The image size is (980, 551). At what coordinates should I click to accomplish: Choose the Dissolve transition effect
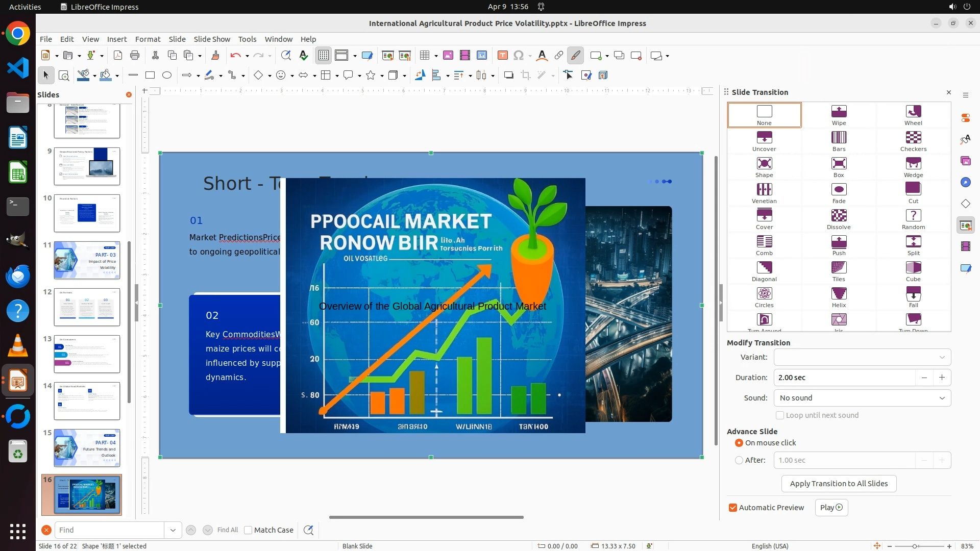pos(839,219)
